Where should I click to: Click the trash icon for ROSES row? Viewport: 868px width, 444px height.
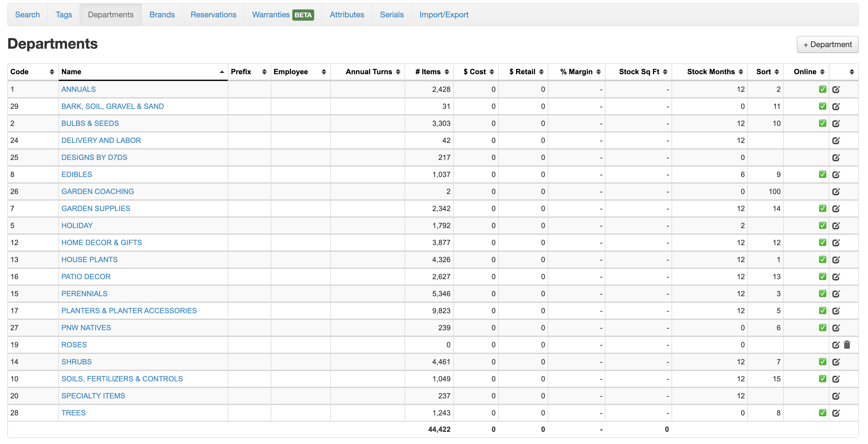[847, 345]
